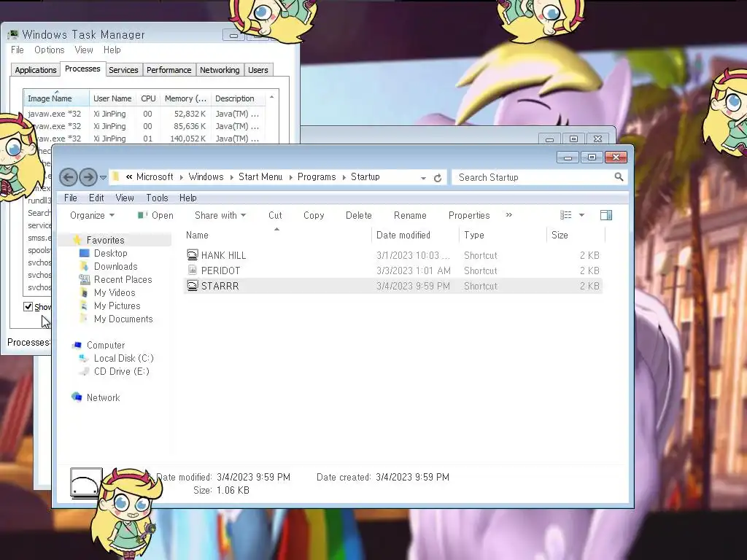Show additional toolbar commands chevron
This screenshot has height=560, width=747.
click(508, 215)
